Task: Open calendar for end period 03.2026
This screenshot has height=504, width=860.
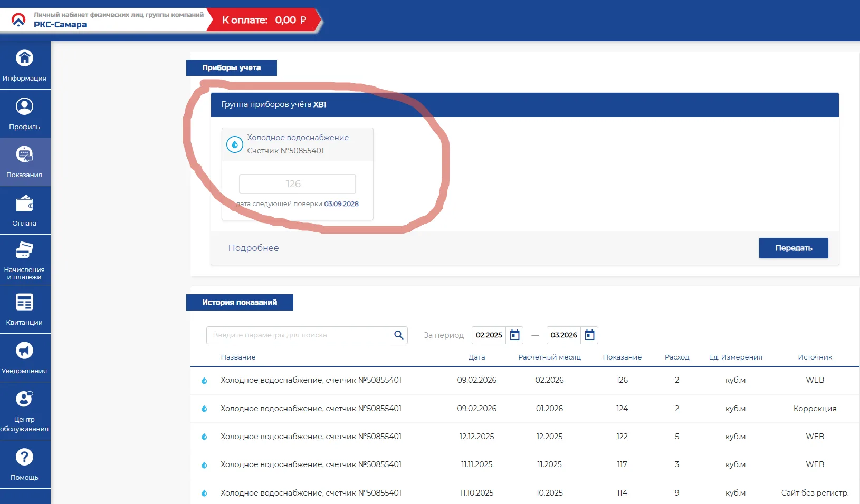Action: (589, 335)
